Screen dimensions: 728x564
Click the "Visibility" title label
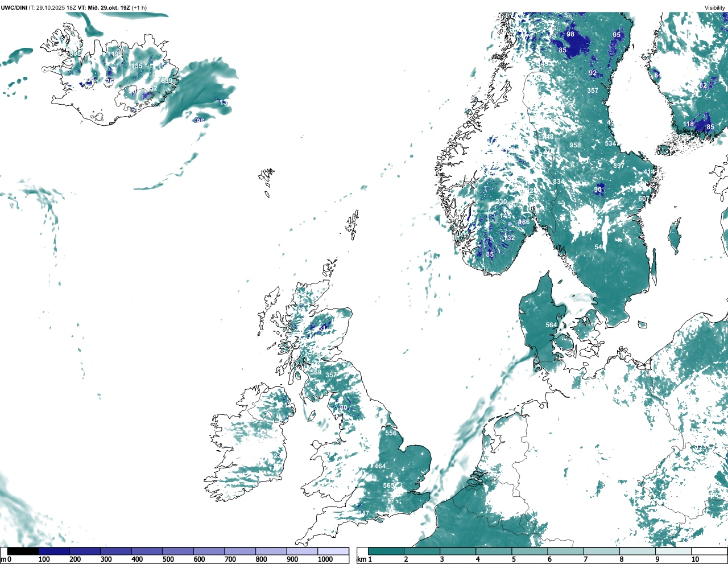click(715, 7)
